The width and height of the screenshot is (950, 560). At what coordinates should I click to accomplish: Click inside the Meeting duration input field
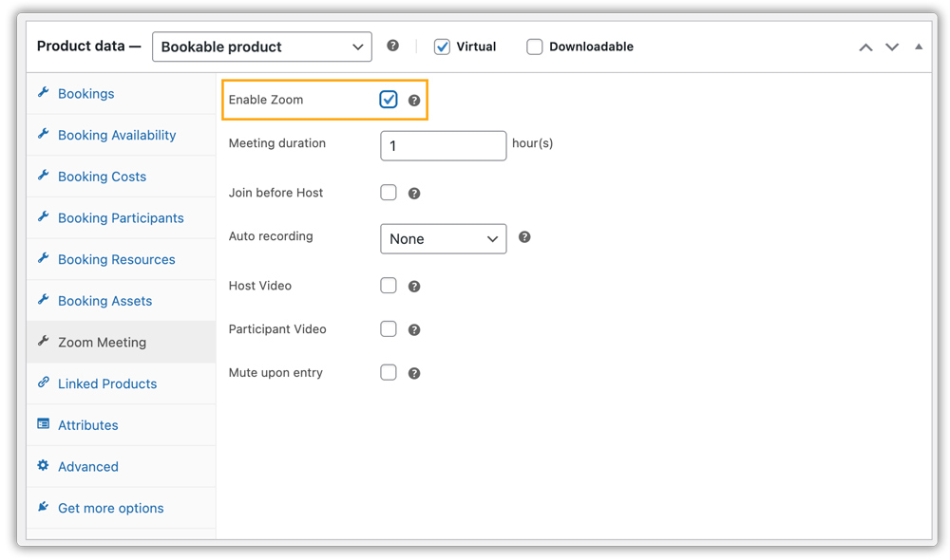(x=443, y=145)
